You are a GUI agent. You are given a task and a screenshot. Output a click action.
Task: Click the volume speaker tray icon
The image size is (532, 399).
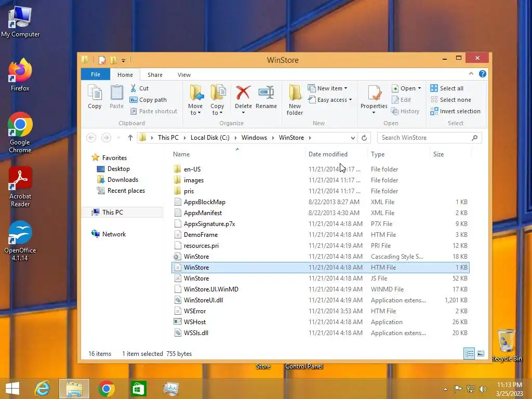483,389
